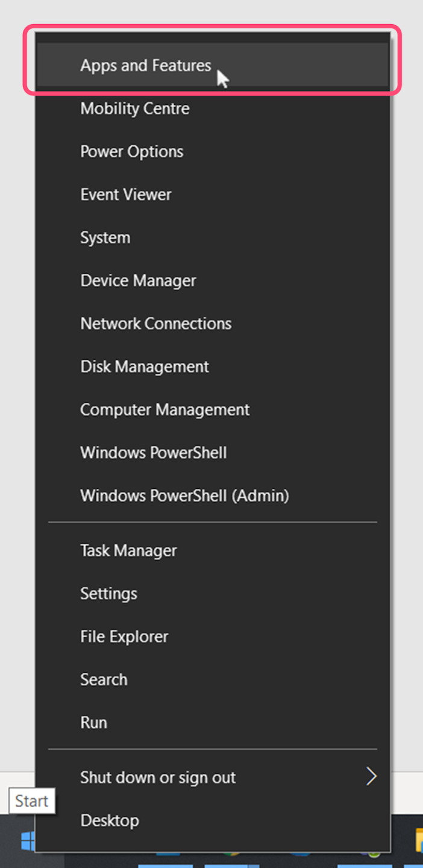The height and width of the screenshot is (868, 423).
Task: Click the System menu entry
Action: pos(105,237)
